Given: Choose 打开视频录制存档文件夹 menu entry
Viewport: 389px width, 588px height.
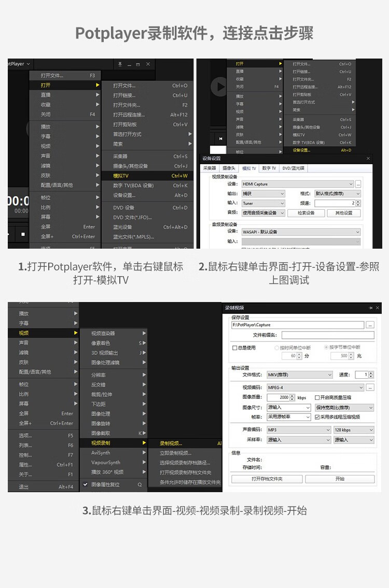Looking at the screenshot, I should coord(186,472).
